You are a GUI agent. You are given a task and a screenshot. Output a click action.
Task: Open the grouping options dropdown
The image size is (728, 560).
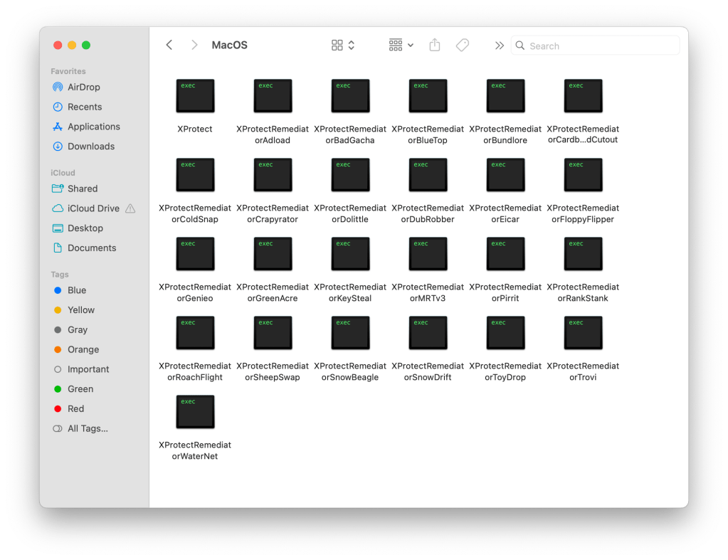[399, 45]
